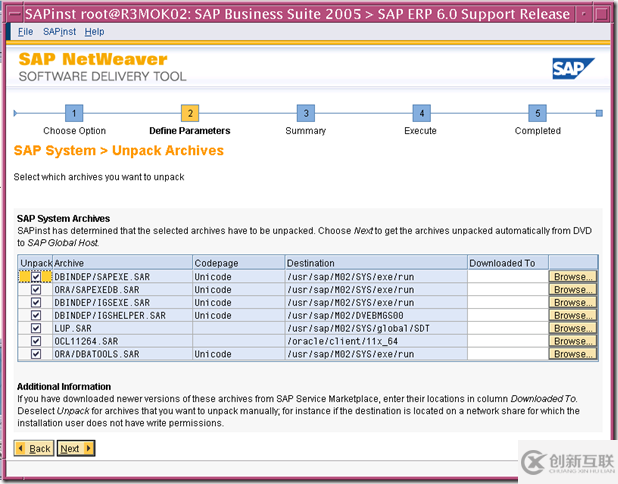Screen dimensions: 618x484
Task: Toggle Unpack checkbox for ORA/DBATOOLS.SAR
Action: (x=36, y=354)
